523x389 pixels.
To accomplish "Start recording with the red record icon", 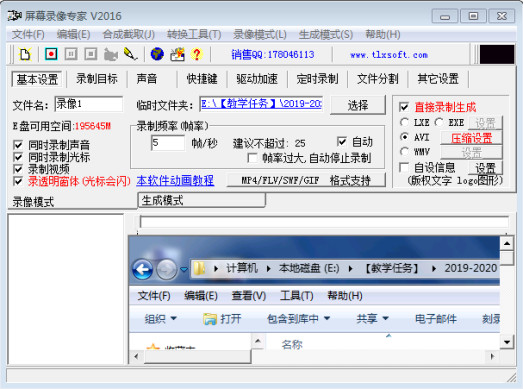I will point(51,54).
